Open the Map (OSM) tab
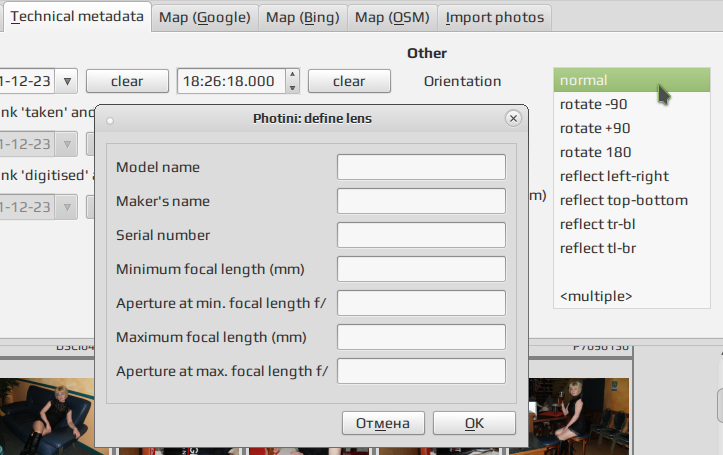The image size is (723, 455). pyautogui.click(x=392, y=18)
